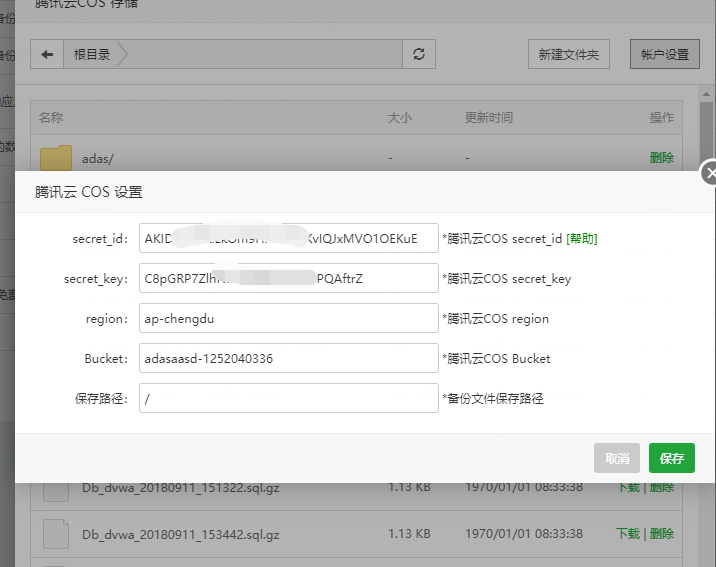Download Db_dvwa_20180911_153442.sql.gz
The width and height of the screenshot is (716, 567).
[x=628, y=534]
